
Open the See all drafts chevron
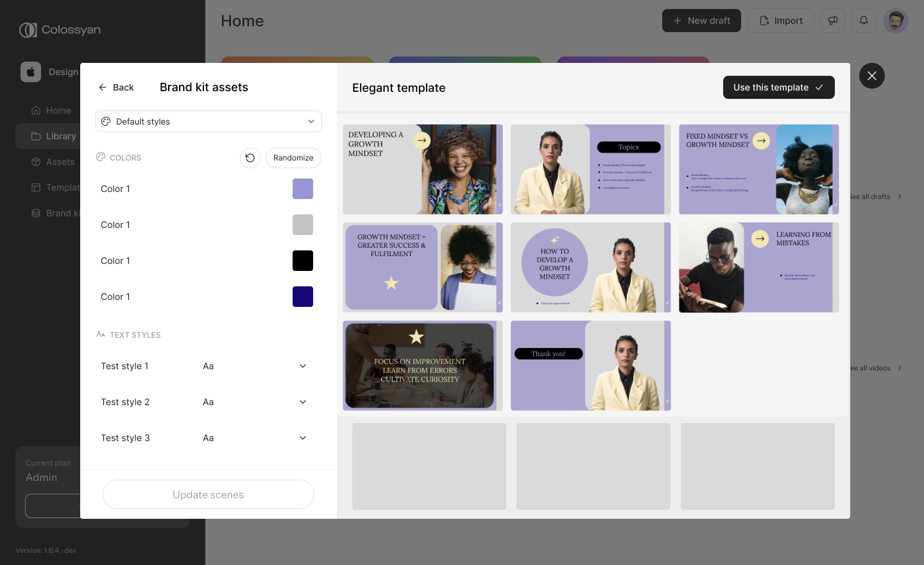tap(900, 196)
